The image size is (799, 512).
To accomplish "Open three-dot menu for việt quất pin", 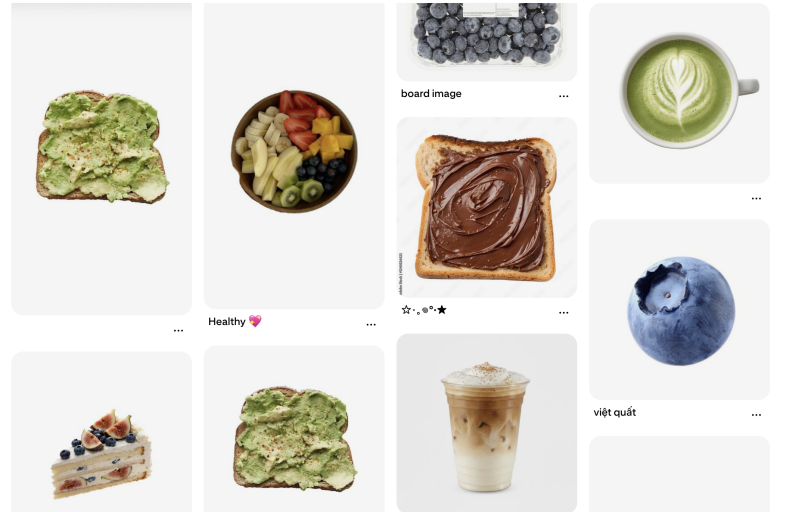I will (x=756, y=415).
